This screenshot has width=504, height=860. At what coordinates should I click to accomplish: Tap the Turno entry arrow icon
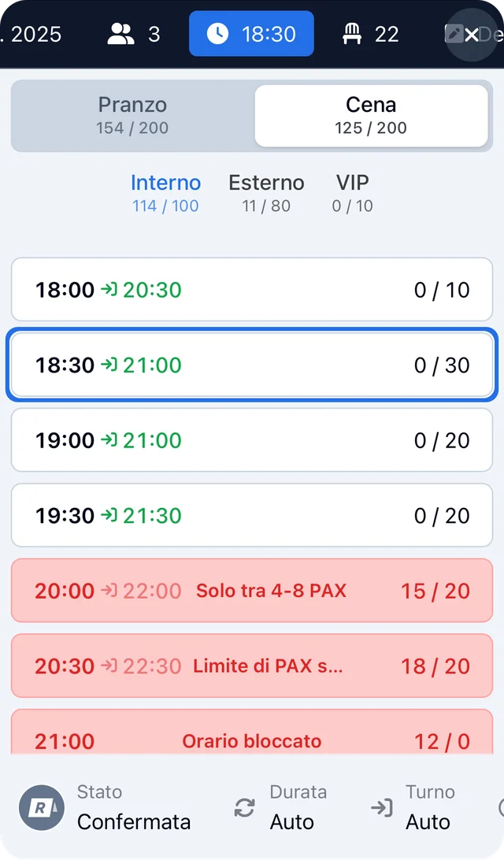[x=382, y=808]
